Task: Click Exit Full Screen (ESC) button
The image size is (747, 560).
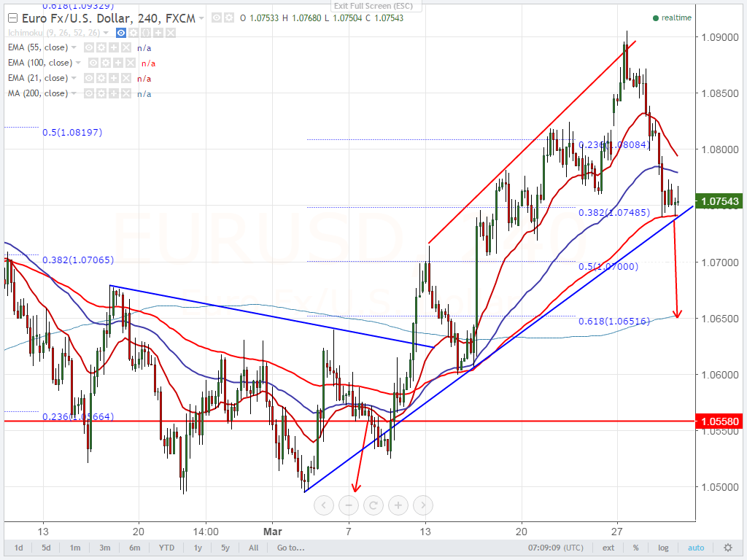Action: pos(376,6)
